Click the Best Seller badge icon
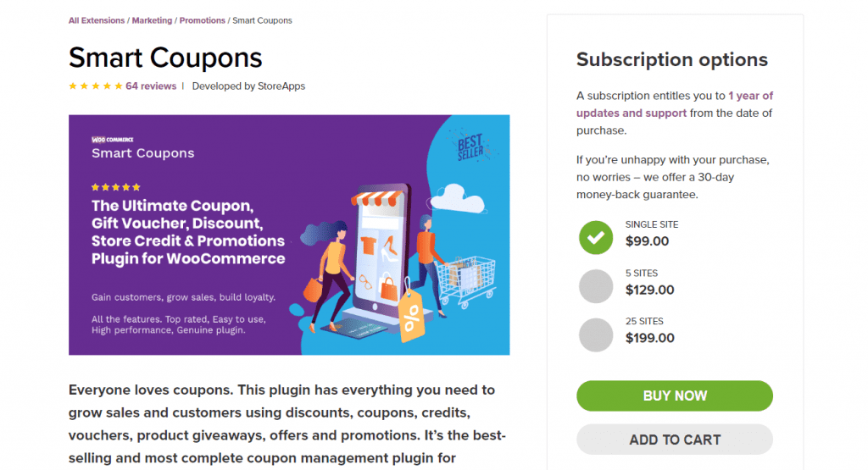This screenshot has width=868, height=470. (470, 147)
